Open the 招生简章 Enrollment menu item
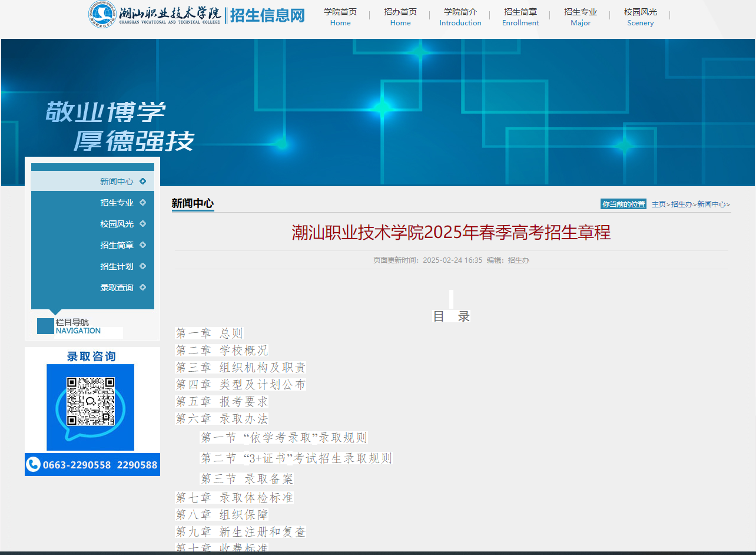Image resolution: width=756 pixels, height=555 pixels. tap(520, 16)
